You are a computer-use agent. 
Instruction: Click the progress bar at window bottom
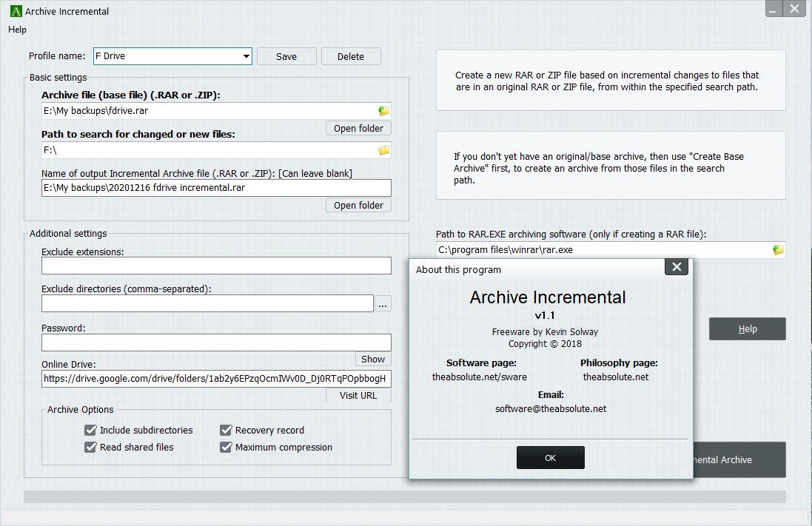(404, 496)
